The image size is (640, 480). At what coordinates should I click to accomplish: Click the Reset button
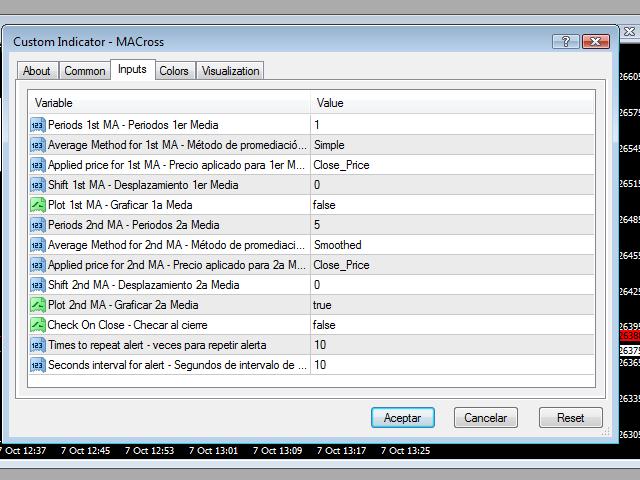coord(570,417)
